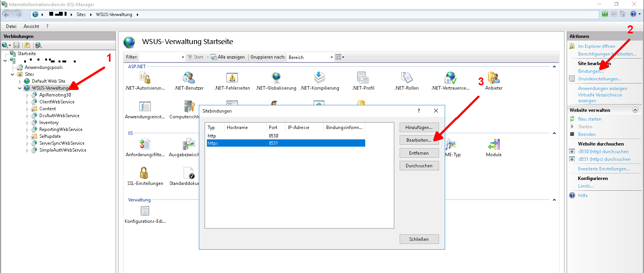Screen dimensions: 644x273
Task: Open the .NET-Fehlerseiten feature icon
Action: coord(232,78)
